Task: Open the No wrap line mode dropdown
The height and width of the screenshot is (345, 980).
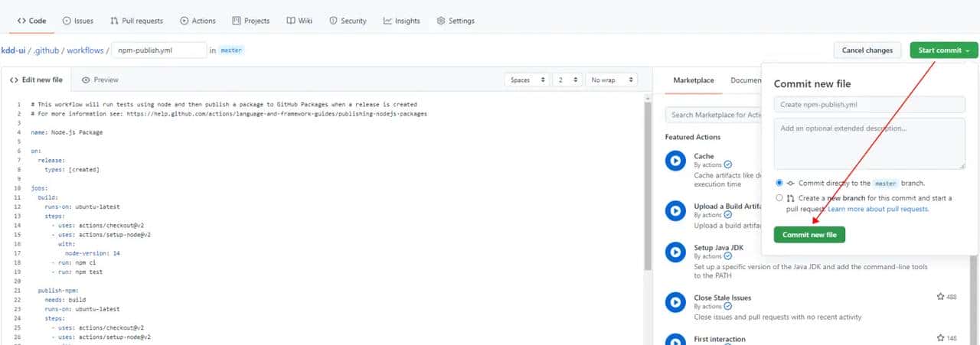Action: pos(611,80)
